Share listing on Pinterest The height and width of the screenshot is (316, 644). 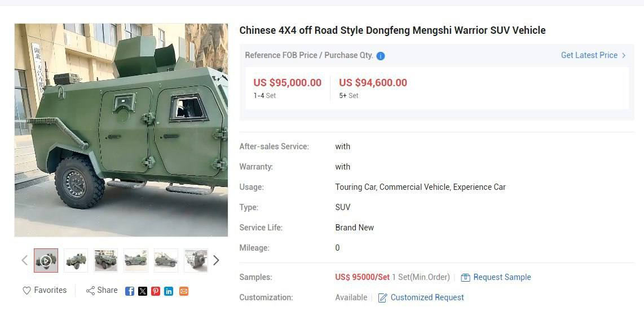click(x=156, y=291)
